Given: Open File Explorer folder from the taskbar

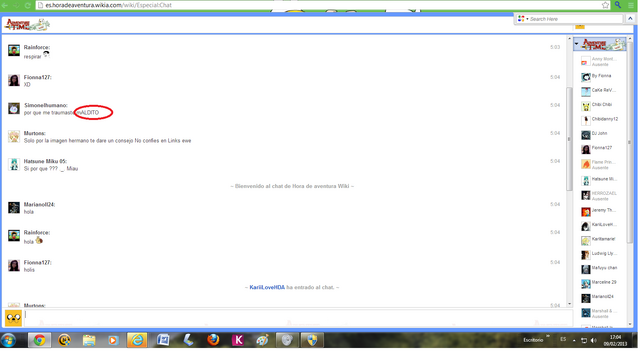Looking at the screenshot, I should click(x=89, y=340).
